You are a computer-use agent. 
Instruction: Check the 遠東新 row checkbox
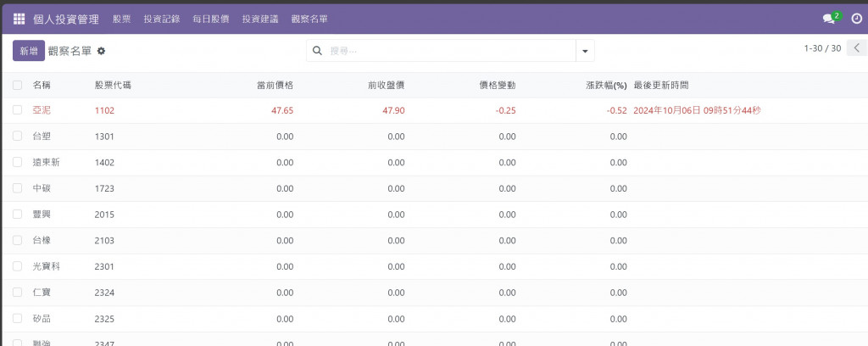17,162
